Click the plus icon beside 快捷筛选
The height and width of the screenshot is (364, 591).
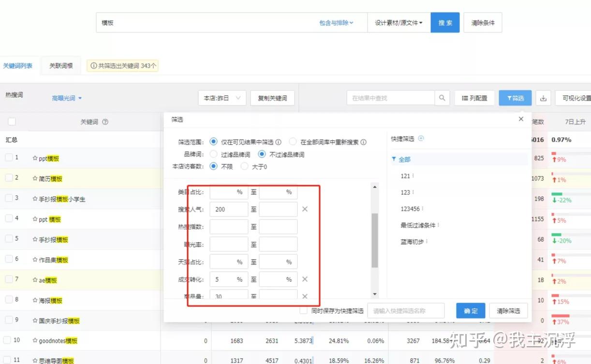(421, 139)
